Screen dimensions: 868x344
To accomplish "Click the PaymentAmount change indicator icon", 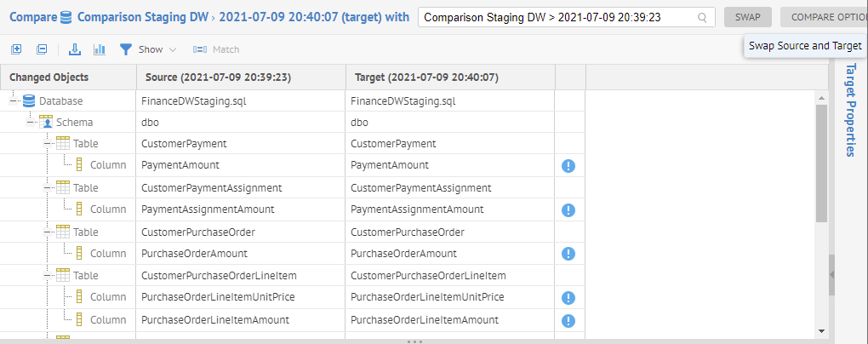I will click(568, 165).
